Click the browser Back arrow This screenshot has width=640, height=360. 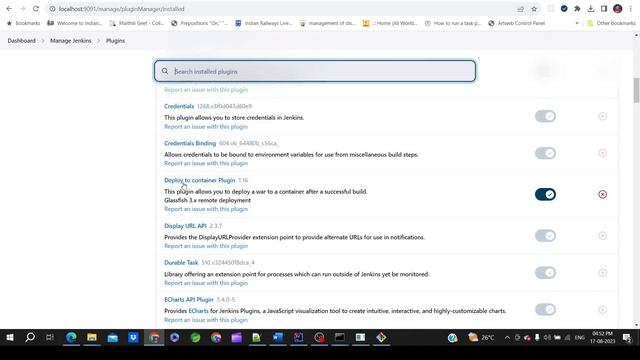pyautogui.click(x=9, y=9)
